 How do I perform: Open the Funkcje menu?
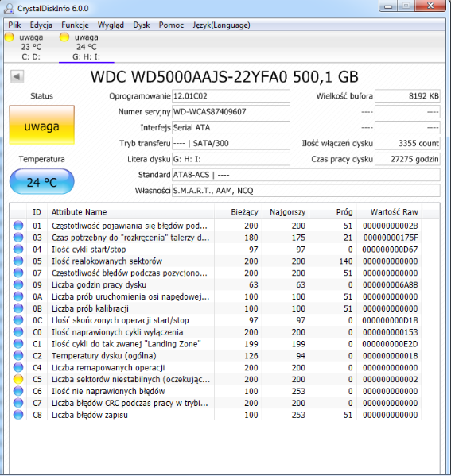(x=75, y=25)
